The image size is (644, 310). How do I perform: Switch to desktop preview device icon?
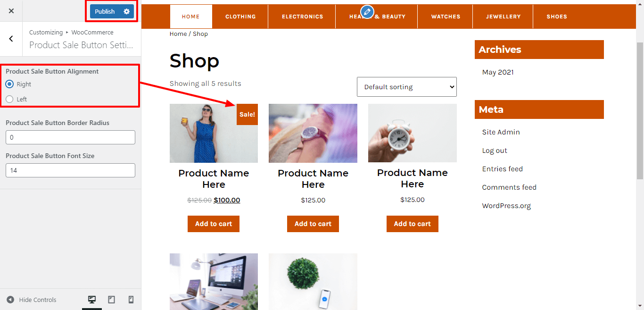[92, 300]
